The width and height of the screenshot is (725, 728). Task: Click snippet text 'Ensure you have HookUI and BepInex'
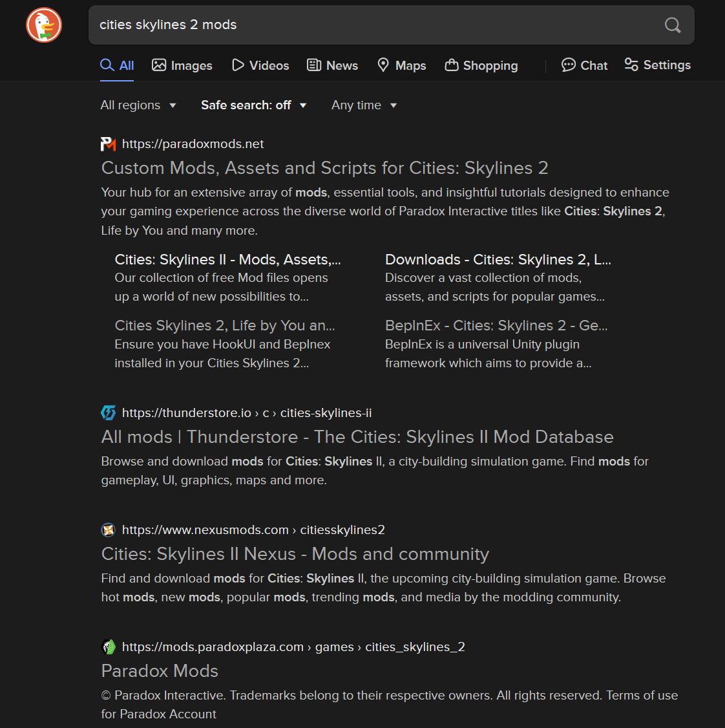point(222,345)
